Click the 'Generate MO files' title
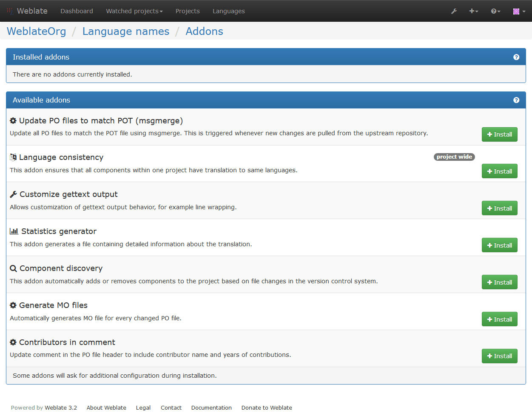Screen dimensions: 532x416 pyautogui.click(x=53, y=305)
